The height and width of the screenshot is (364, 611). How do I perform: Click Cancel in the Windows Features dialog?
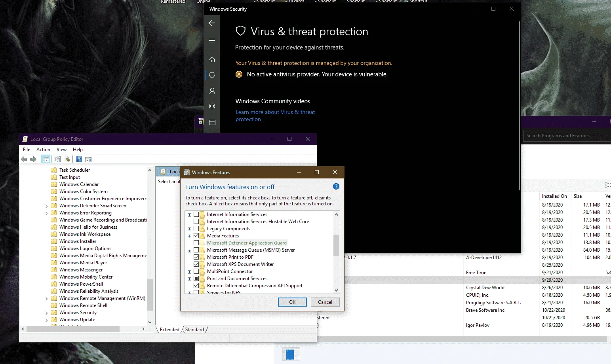click(325, 302)
